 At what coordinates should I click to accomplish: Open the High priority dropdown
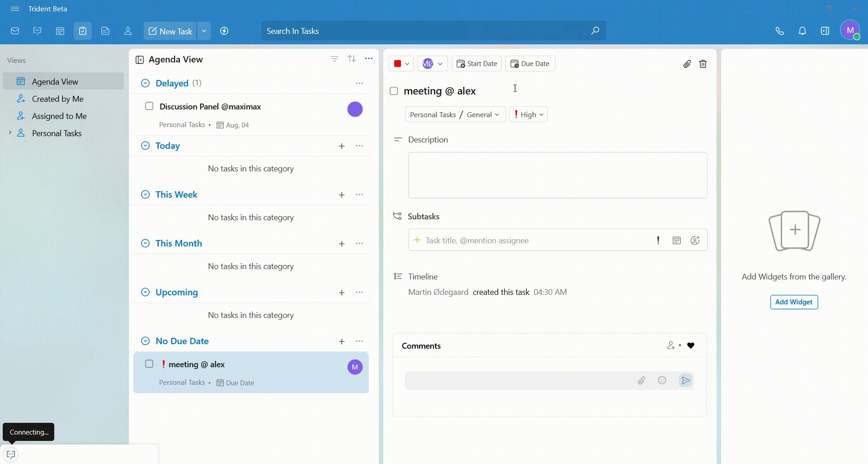[x=528, y=115]
